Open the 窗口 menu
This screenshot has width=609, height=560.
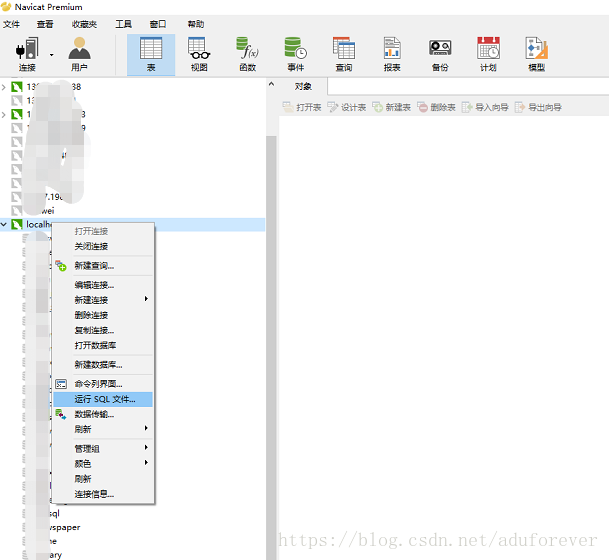158,24
